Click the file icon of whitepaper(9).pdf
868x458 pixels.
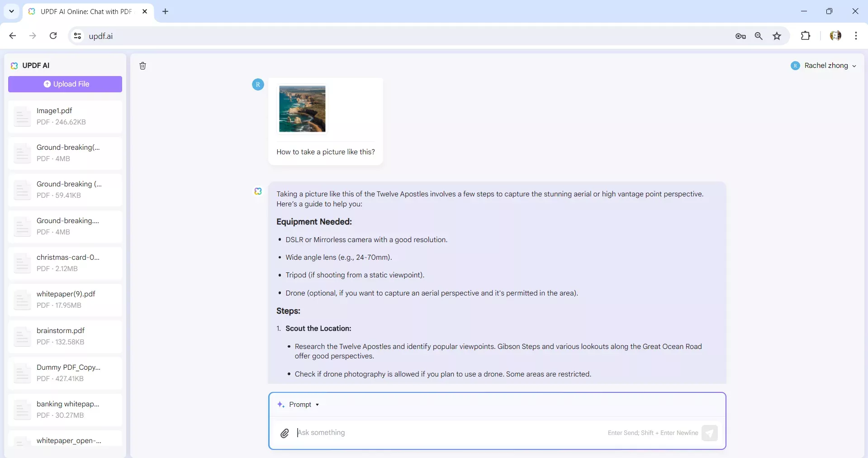pos(22,300)
